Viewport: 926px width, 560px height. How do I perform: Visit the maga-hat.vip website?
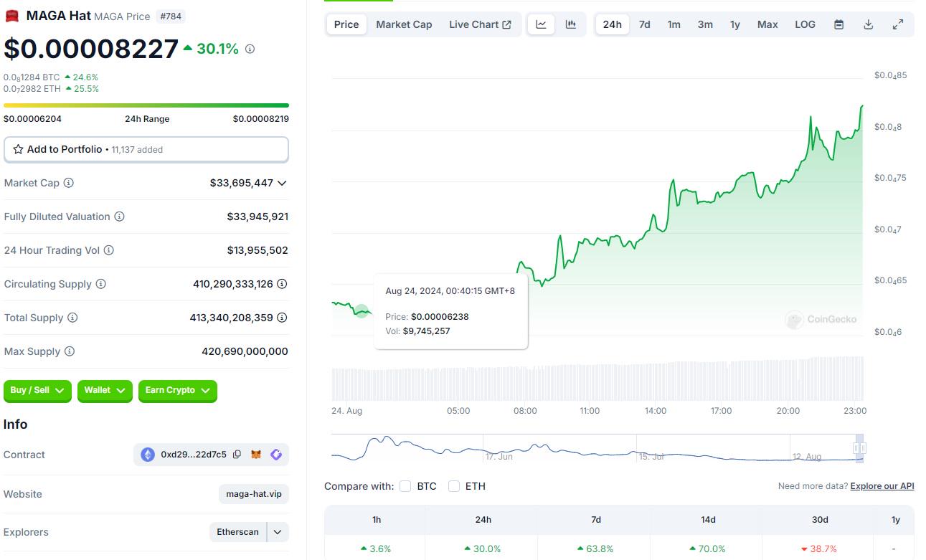point(254,494)
